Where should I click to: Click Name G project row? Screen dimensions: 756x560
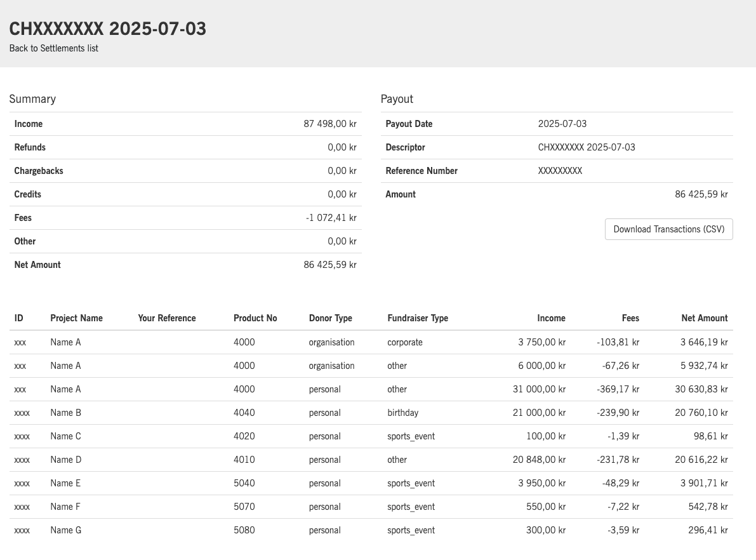pyautogui.click(x=371, y=531)
